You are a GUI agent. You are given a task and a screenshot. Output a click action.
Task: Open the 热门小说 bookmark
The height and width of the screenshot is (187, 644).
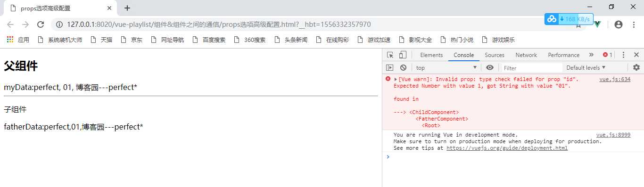pos(457,40)
